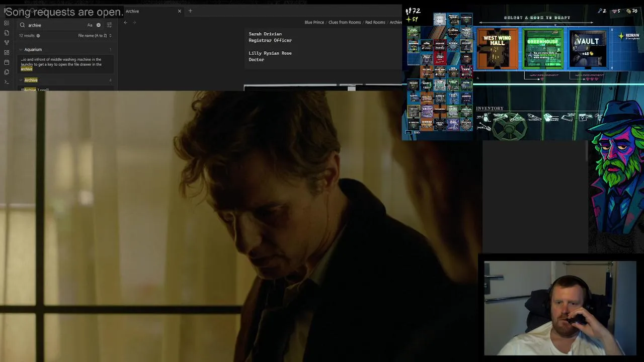
Task: Open the command palette terminal icon
Action: coord(7,81)
